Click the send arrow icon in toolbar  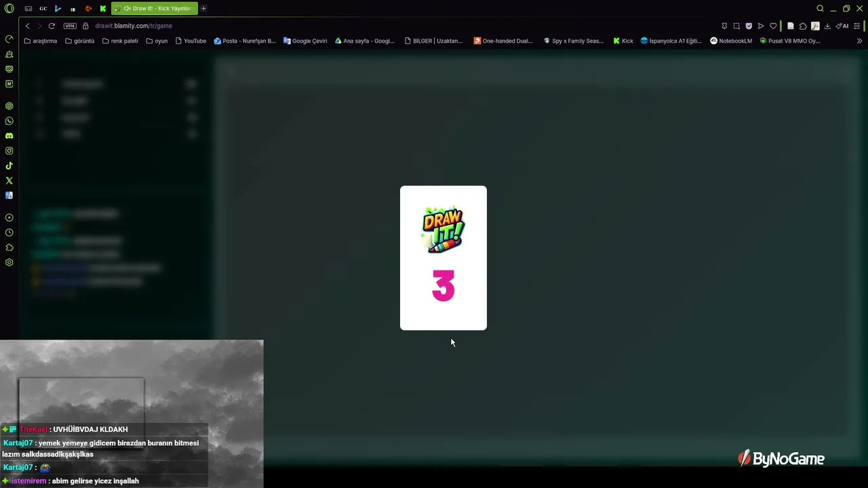pyautogui.click(x=761, y=26)
